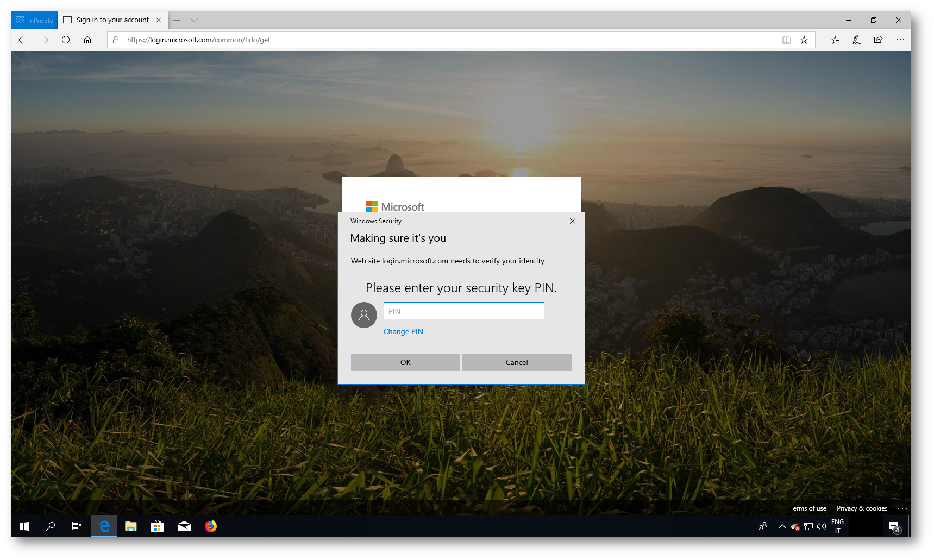The height and width of the screenshot is (560, 934).
Task: Click the footer more options ellipsis
Action: pos(902,508)
